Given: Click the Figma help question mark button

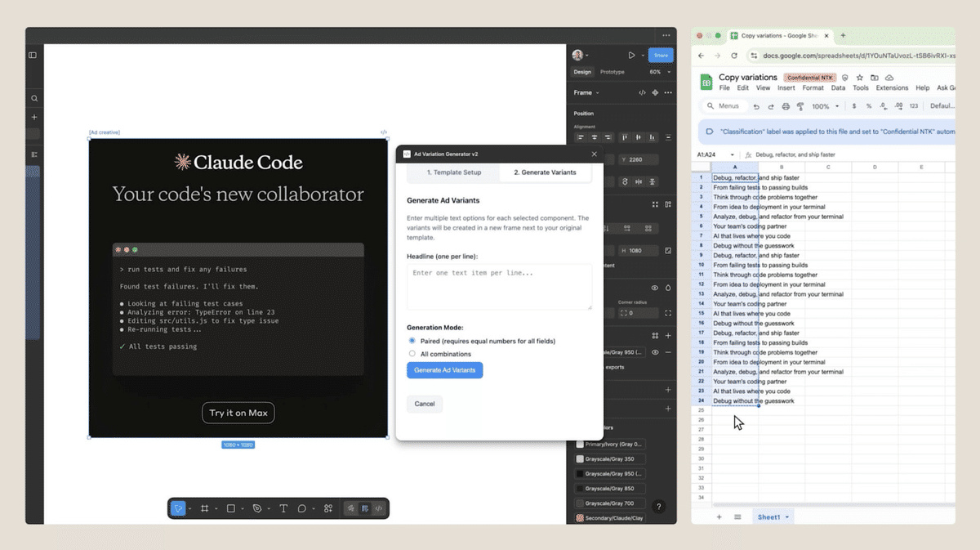Looking at the screenshot, I should [x=659, y=507].
